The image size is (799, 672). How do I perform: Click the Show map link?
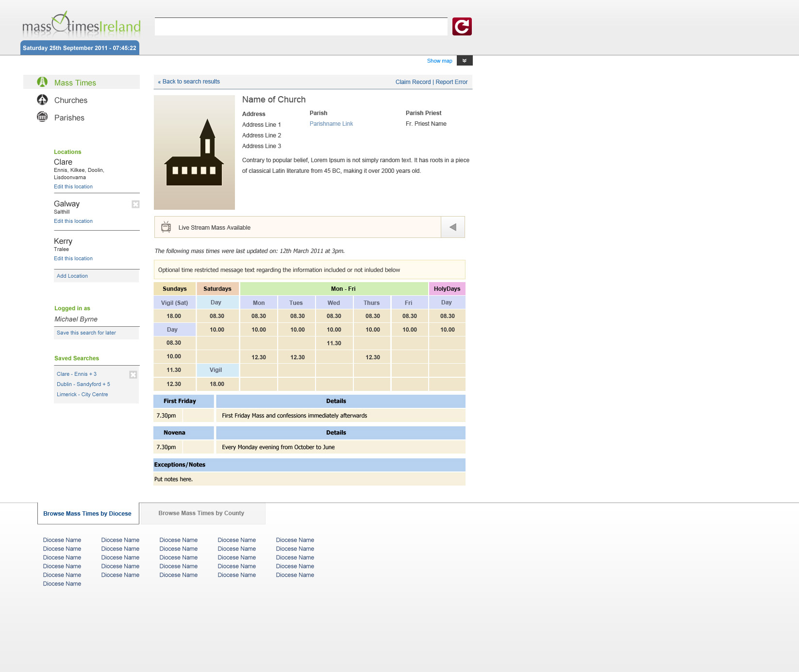pyautogui.click(x=439, y=61)
